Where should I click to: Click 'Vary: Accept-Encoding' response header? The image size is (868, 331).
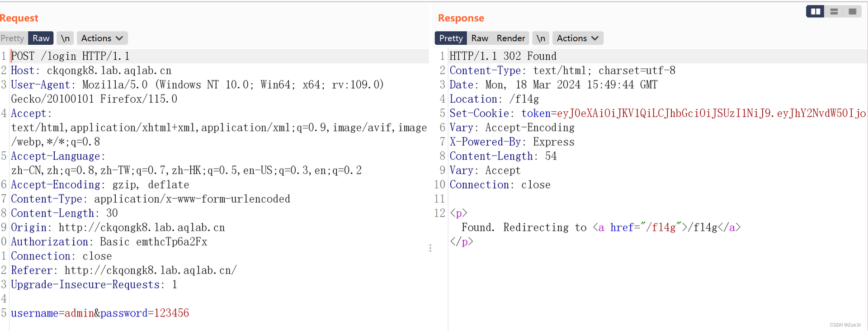click(x=512, y=128)
